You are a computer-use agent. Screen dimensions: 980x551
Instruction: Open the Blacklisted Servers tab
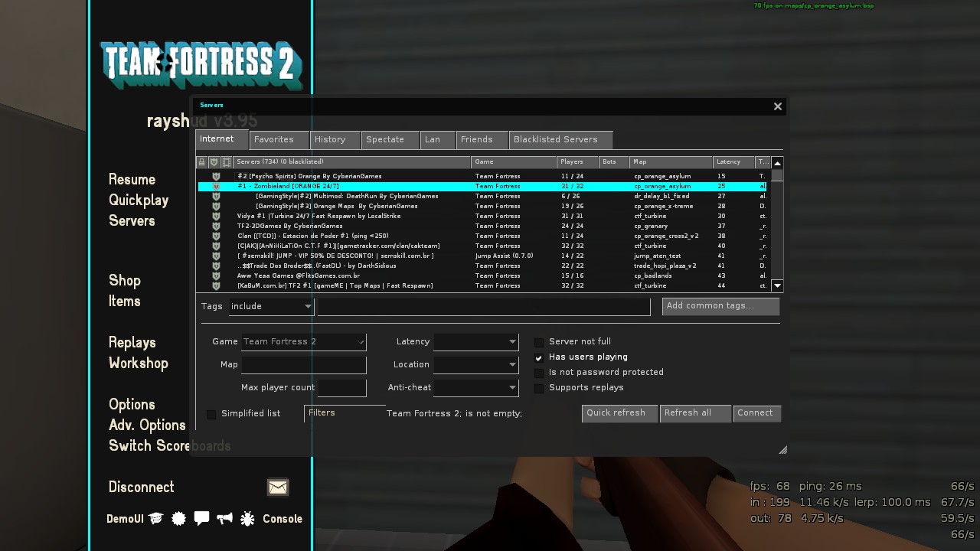click(561, 140)
